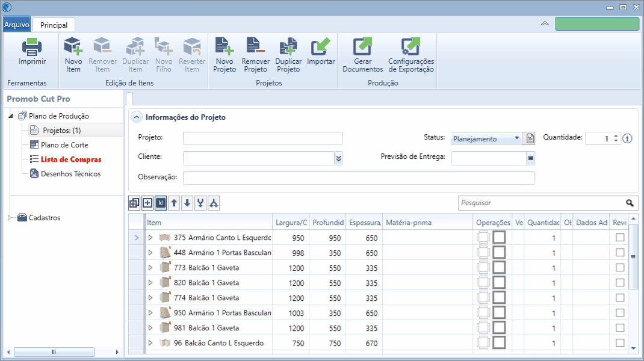
Task: Open the Importar tool
Action: [x=320, y=46]
